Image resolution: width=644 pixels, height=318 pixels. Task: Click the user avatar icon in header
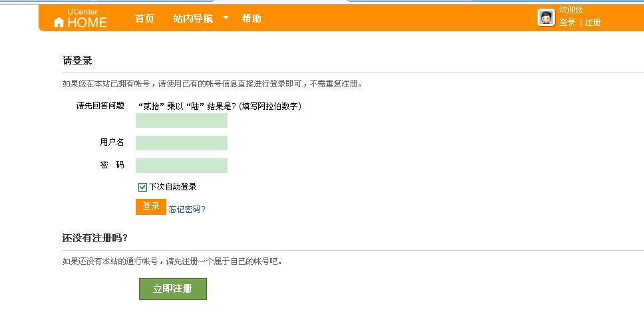pyautogui.click(x=546, y=18)
